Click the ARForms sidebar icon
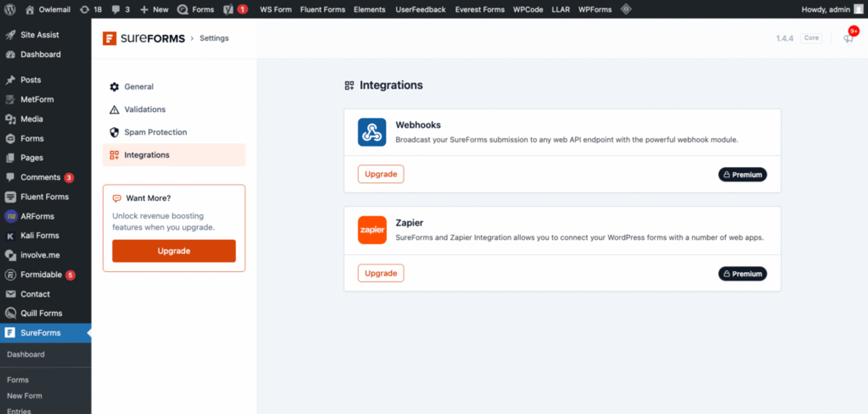 coord(10,216)
